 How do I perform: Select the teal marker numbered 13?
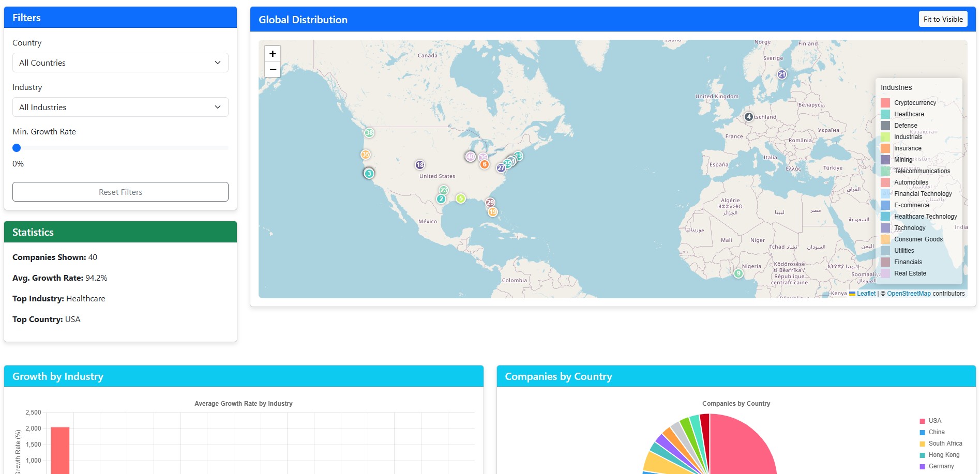(x=519, y=156)
